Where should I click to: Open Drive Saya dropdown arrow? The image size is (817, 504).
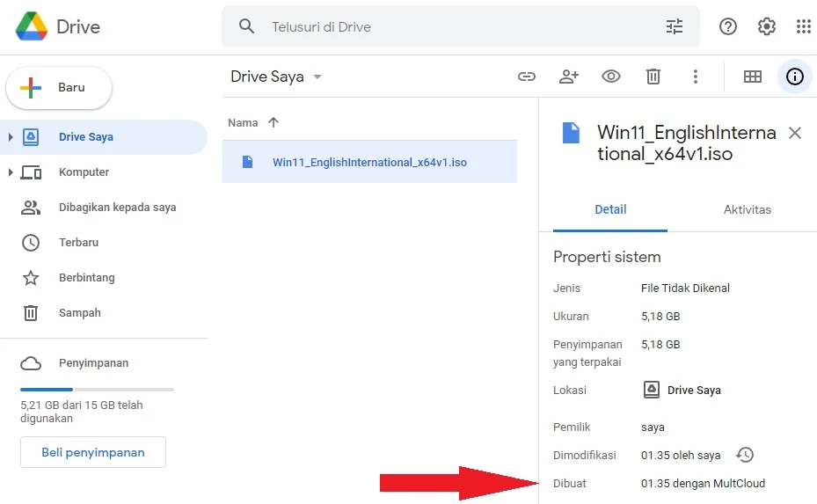coord(317,77)
